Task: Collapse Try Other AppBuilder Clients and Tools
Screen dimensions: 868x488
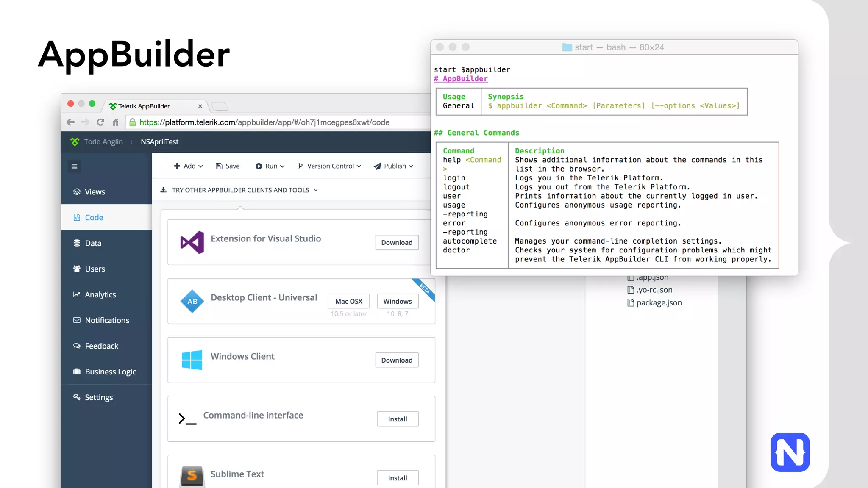Action: click(x=239, y=190)
